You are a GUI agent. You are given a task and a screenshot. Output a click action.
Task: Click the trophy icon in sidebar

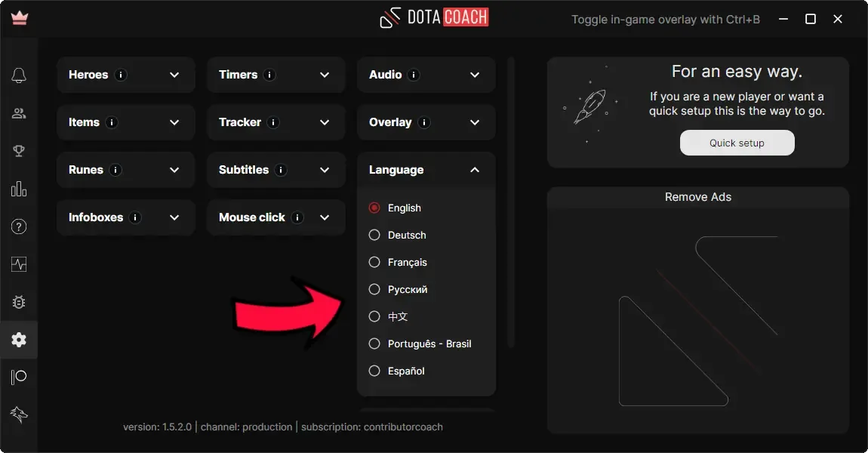(19, 151)
